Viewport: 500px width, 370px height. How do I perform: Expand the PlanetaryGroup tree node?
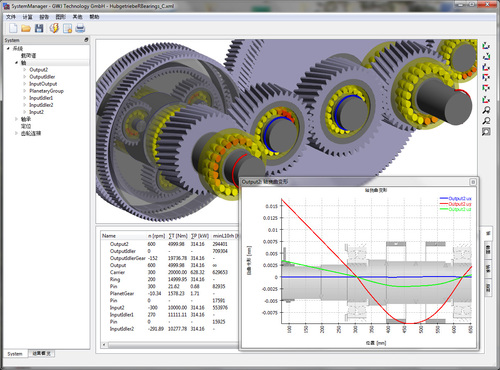pos(25,91)
